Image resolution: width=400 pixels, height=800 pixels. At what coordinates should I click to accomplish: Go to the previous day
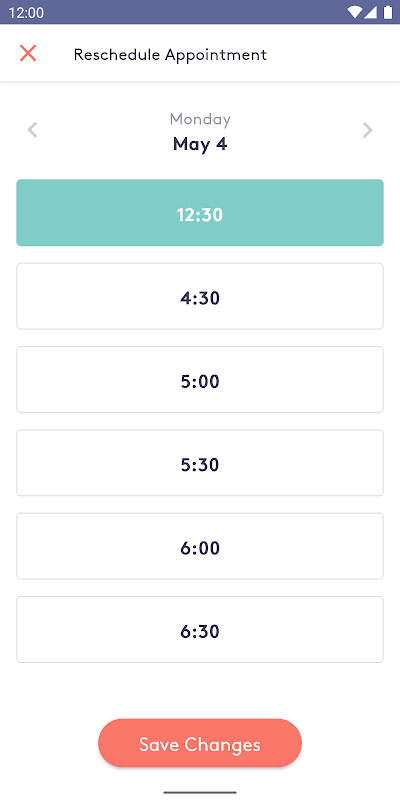click(32, 130)
